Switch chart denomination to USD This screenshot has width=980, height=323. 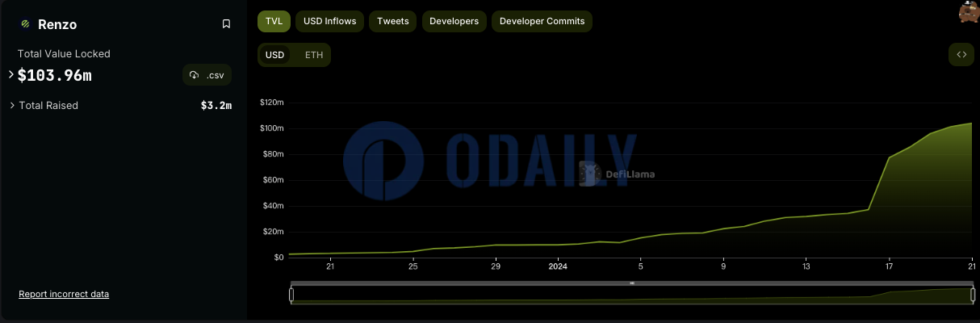275,55
